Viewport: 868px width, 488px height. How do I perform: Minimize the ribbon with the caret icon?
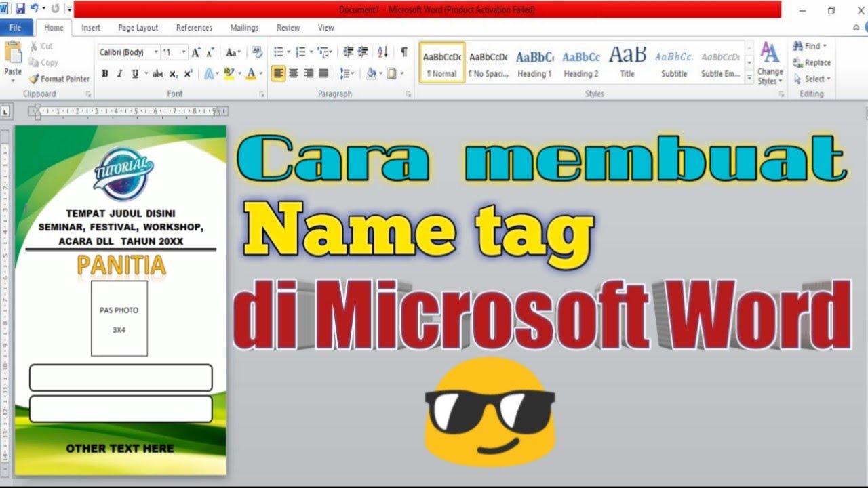pos(857,28)
